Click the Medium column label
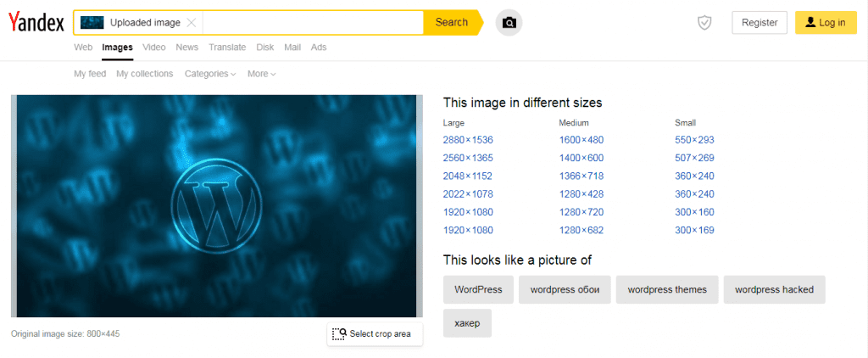This screenshot has width=868, height=358. pyautogui.click(x=574, y=123)
